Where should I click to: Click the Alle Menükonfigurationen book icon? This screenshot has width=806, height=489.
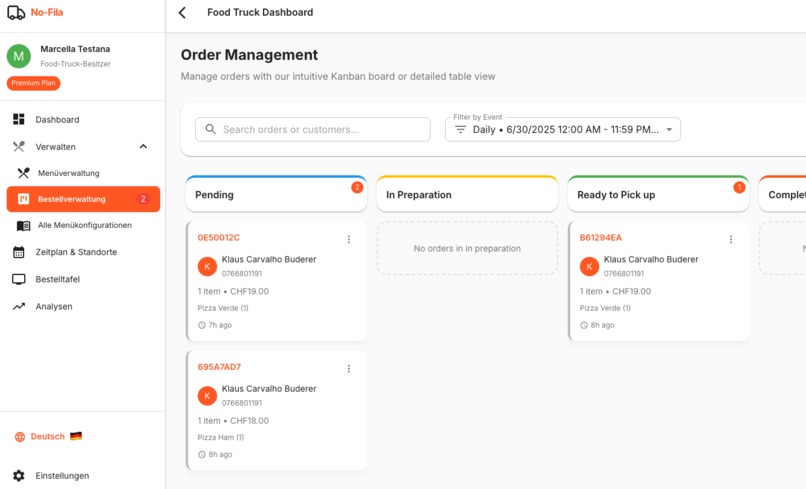coord(24,225)
